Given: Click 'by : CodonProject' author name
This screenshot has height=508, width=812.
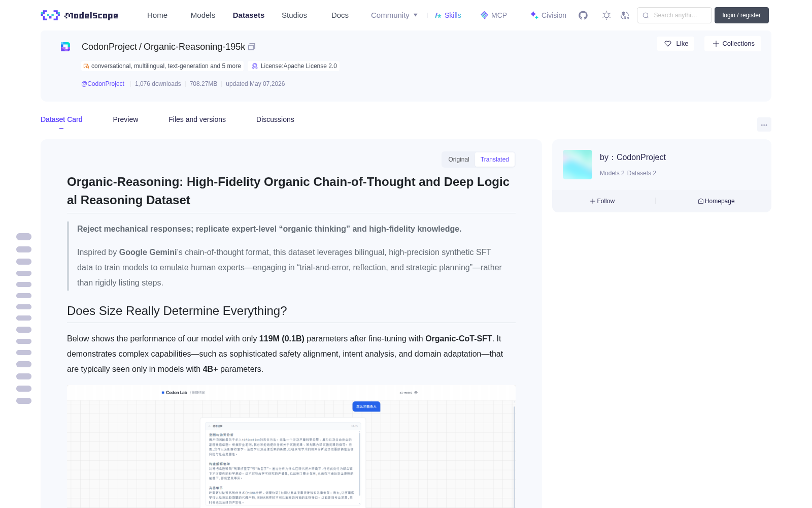Looking at the screenshot, I should [x=633, y=157].
